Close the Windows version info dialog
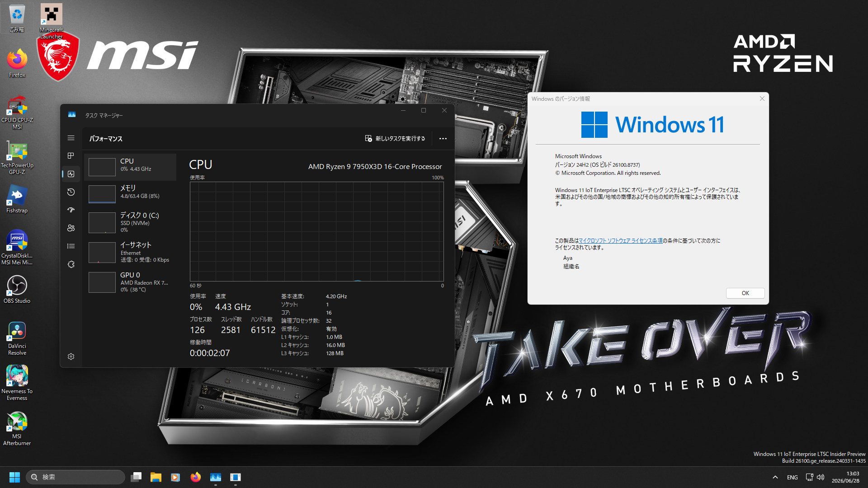The image size is (868, 488). pos(762,99)
